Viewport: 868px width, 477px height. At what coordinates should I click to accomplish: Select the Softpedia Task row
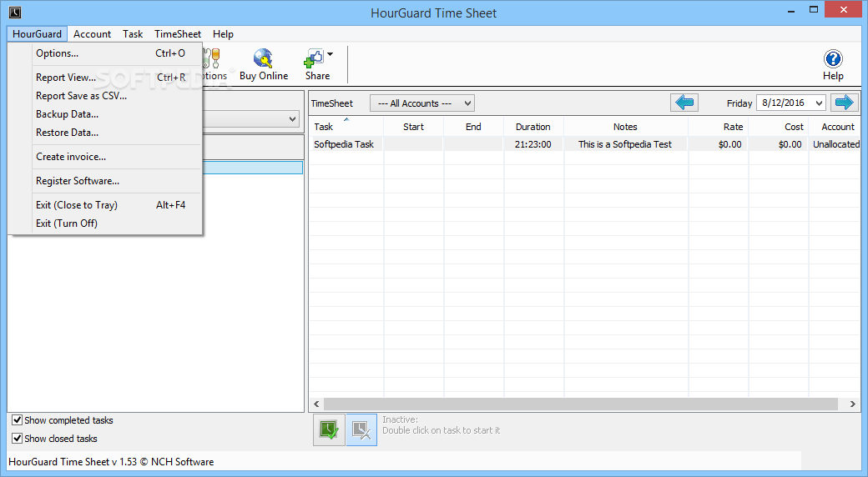(x=584, y=144)
